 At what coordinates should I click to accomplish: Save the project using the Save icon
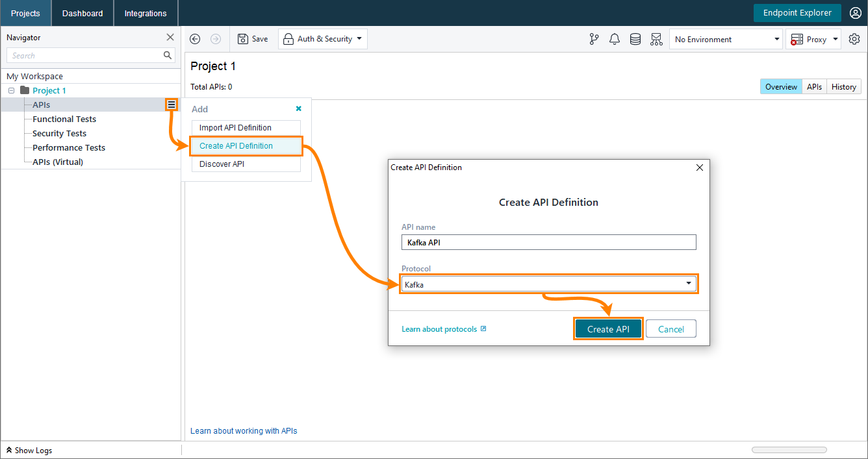[x=253, y=38]
